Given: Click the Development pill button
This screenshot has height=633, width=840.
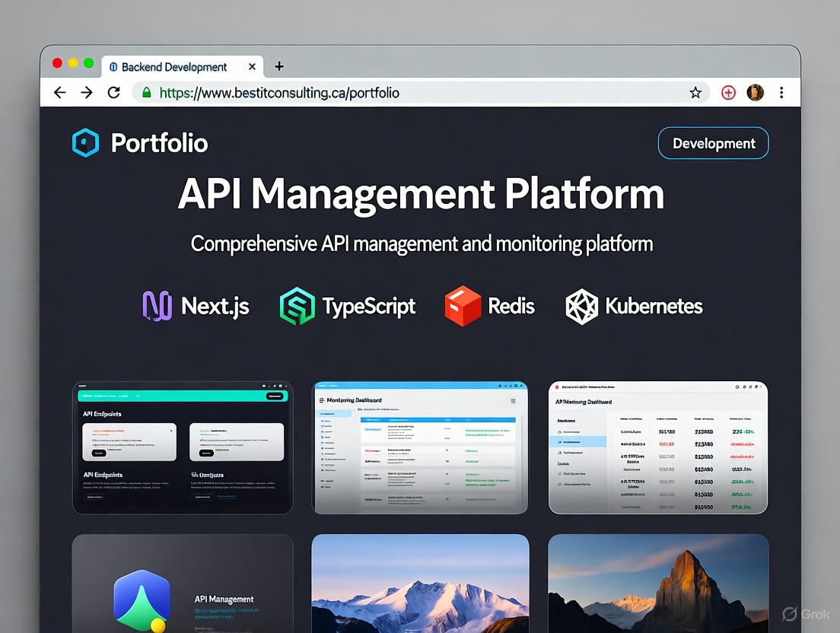Looking at the screenshot, I should [x=713, y=143].
